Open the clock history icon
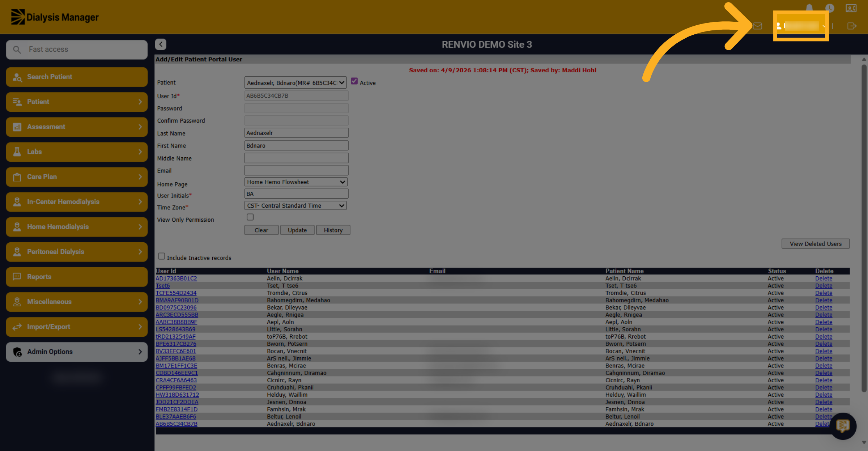The image size is (868, 451). 830,8
